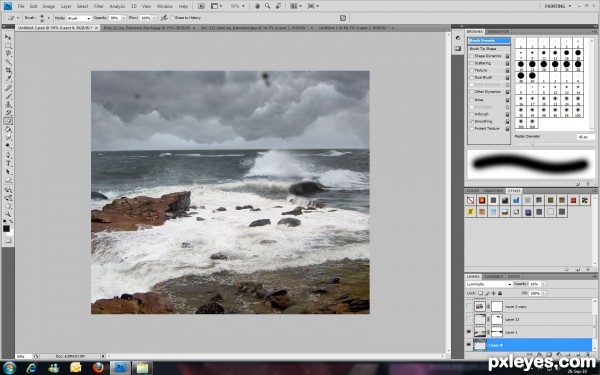Uncheck the Smoothing checkbox
Screen dimensions: 600x375
coord(472,121)
